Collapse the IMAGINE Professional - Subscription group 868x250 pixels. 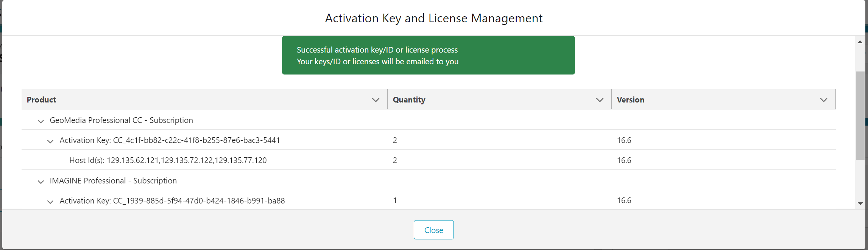pos(41,182)
